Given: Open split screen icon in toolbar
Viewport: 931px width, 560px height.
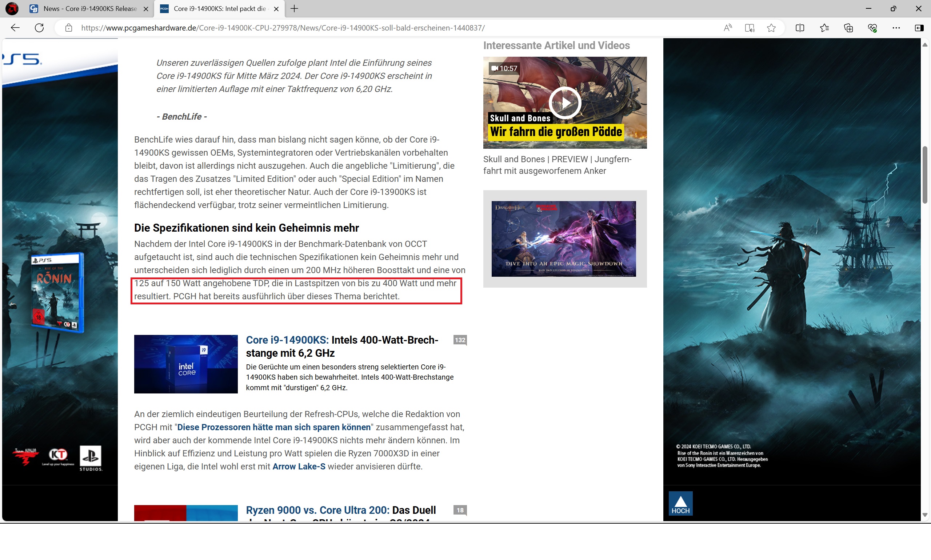Looking at the screenshot, I should [800, 28].
